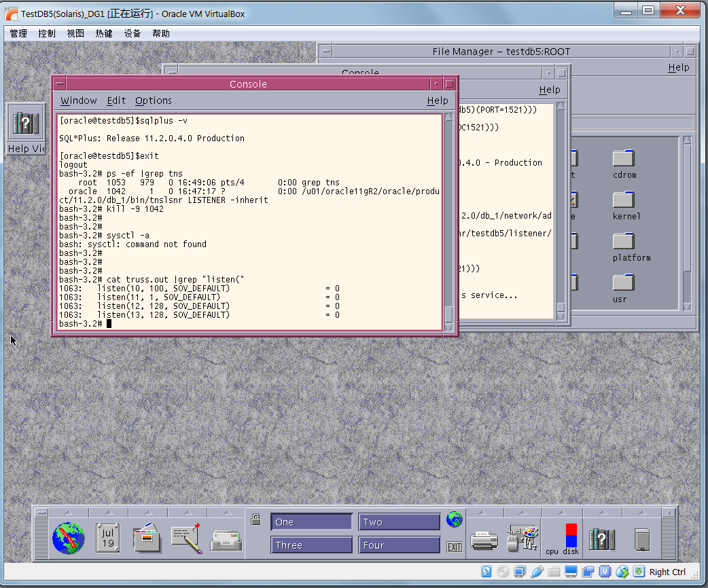The image size is (708, 588).
Task: Expand the subpanel arrow above the Trash can
Action: click(642, 513)
